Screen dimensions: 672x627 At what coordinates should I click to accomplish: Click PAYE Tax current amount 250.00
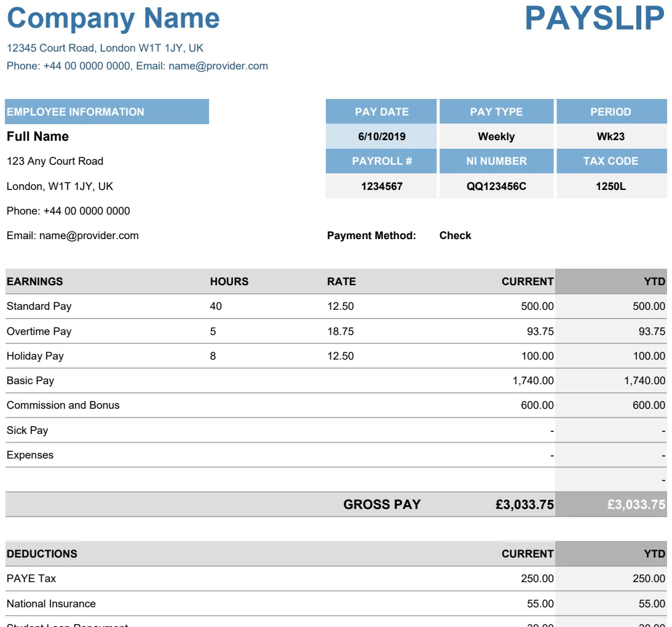tap(537, 578)
